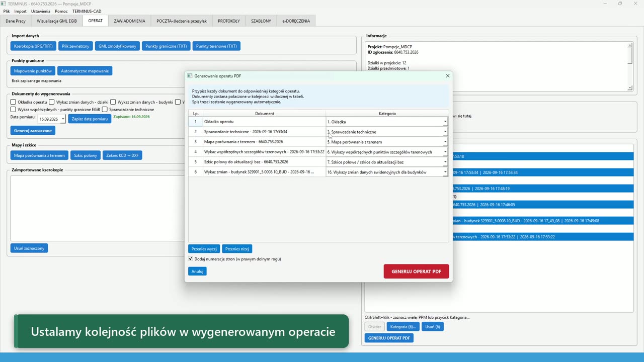Enable Wykaz zmian danych - działki checkbox
The image size is (644, 362).
52,102
